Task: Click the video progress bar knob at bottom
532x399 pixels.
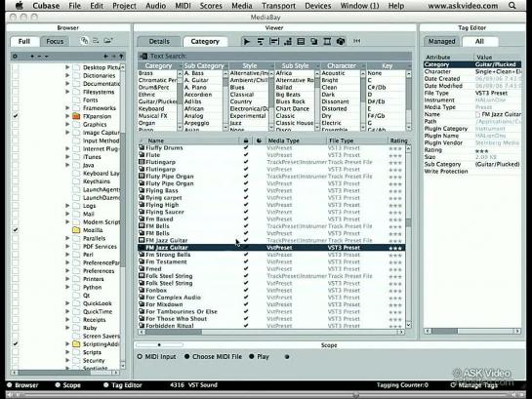Action: pyautogui.click(x=355, y=394)
